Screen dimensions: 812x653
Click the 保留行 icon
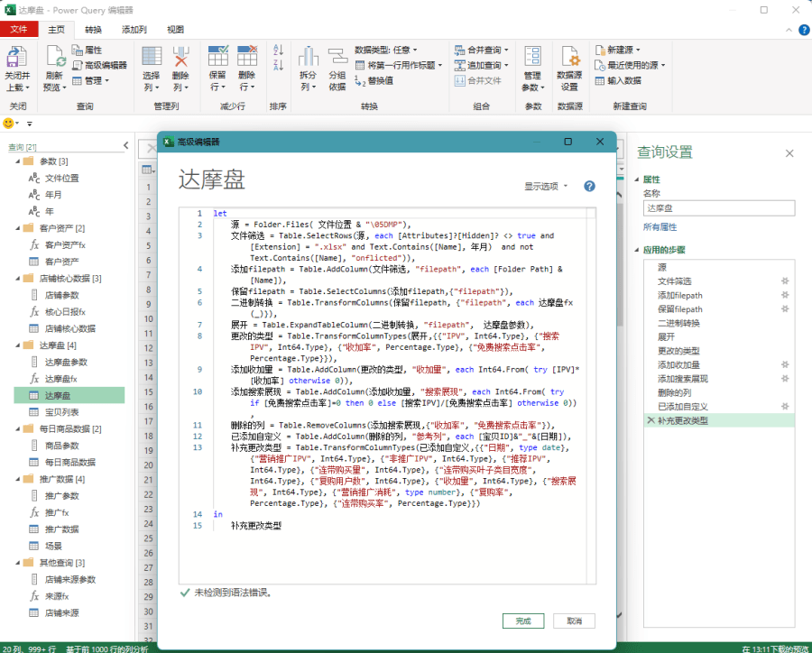218,59
